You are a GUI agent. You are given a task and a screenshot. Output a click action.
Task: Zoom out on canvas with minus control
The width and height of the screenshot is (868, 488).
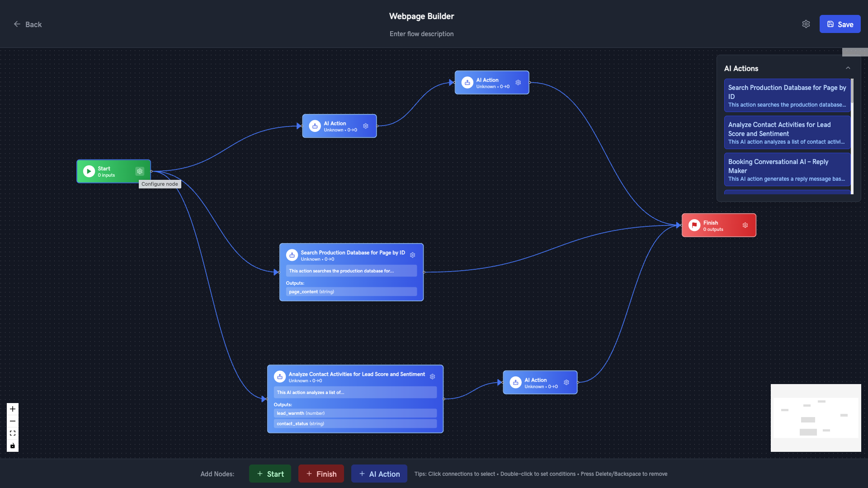[13, 421]
